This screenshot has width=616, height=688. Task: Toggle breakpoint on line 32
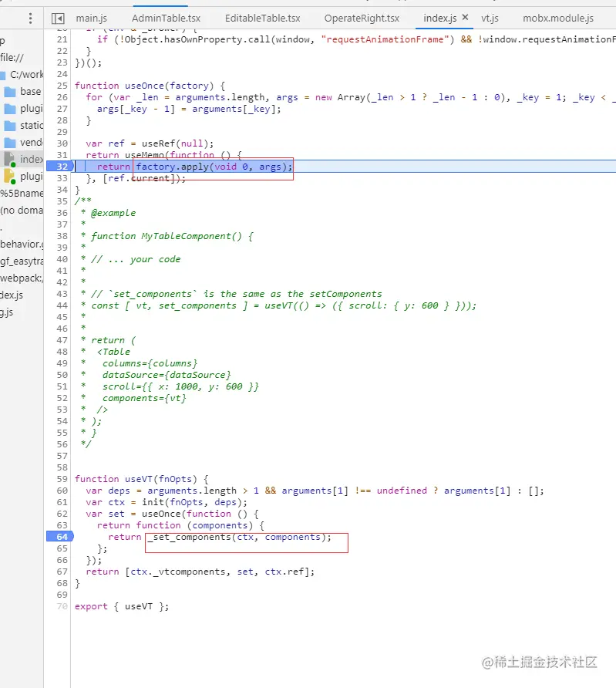point(60,167)
